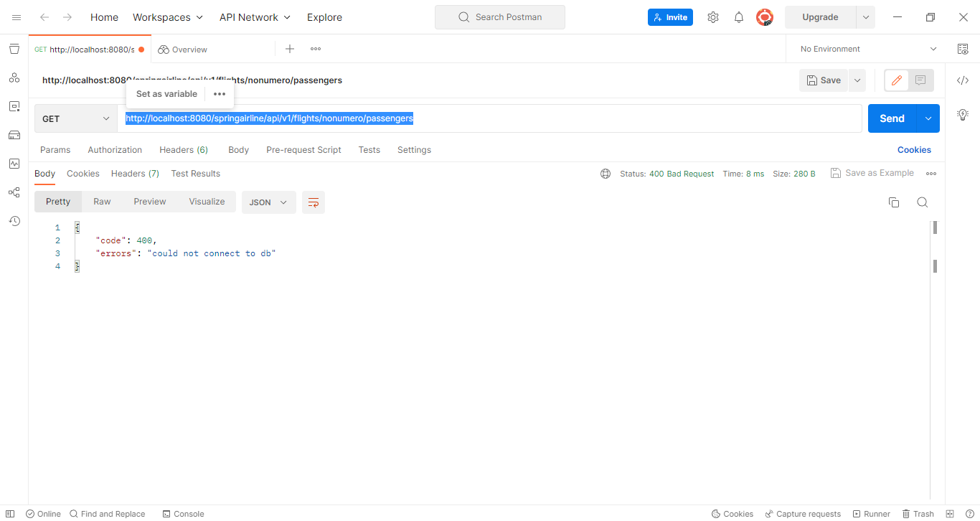
Task: Open the Mock Servers panel
Action: click(14, 135)
